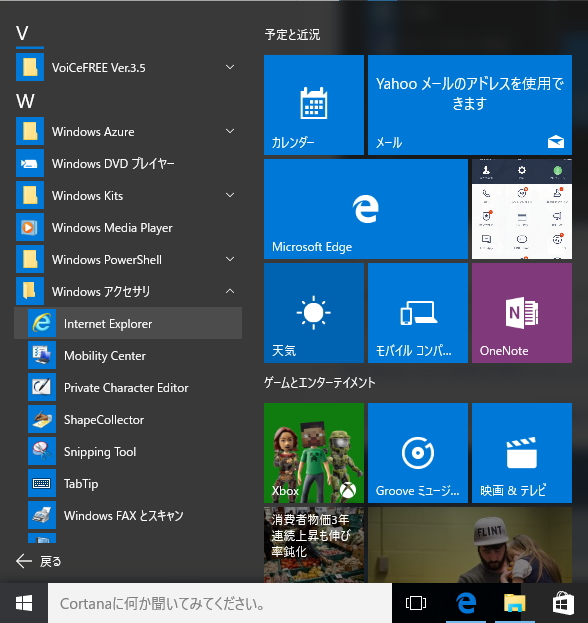This screenshot has height=623, width=588.
Task: Click the Windows Start button
Action: pos(24,603)
